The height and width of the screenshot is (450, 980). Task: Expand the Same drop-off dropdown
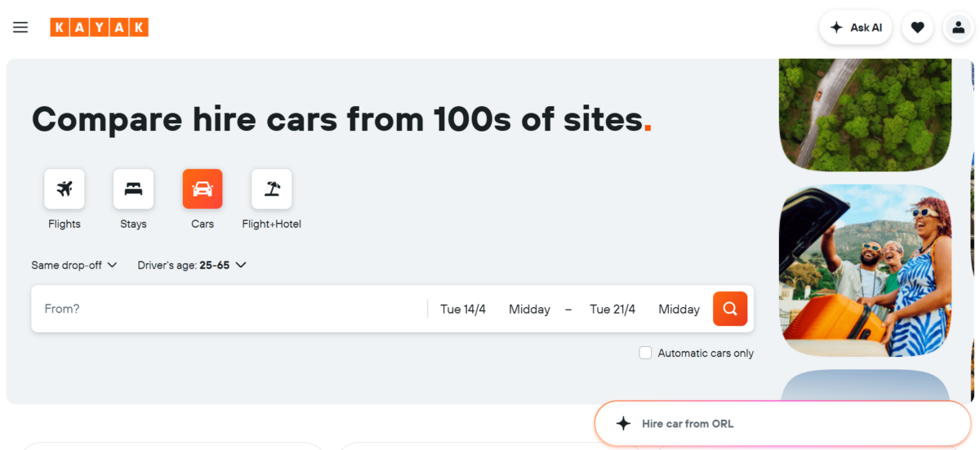(x=74, y=265)
